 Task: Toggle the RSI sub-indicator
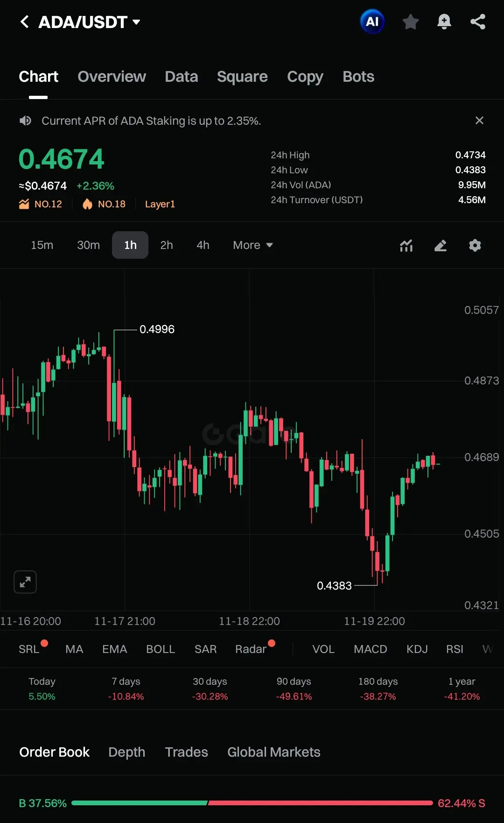455,649
